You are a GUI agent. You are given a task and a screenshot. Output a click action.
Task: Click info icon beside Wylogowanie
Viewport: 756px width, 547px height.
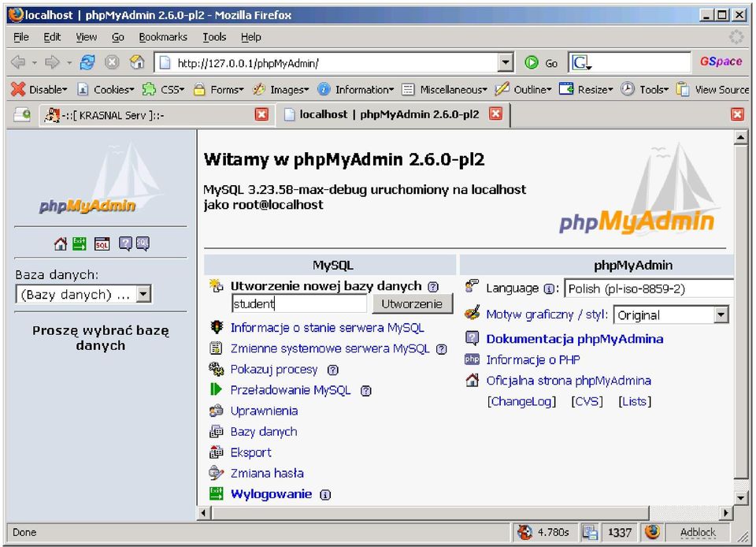tap(325, 495)
